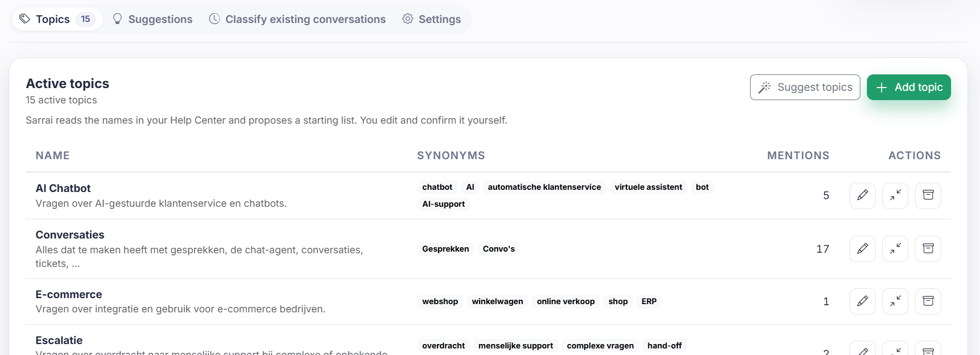Click the '15 active topics' subtitle
This screenshot has width=980, height=355.
tap(61, 100)
